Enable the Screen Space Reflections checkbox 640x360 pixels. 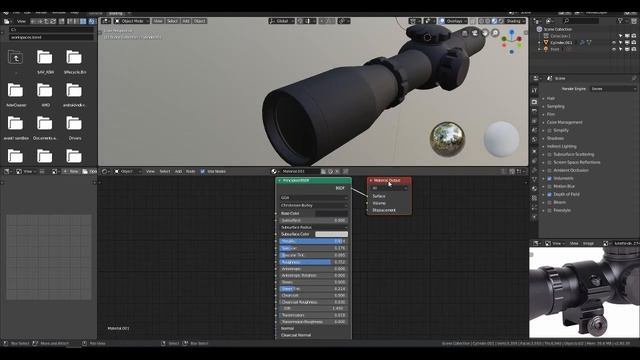(x=549, y=162)
